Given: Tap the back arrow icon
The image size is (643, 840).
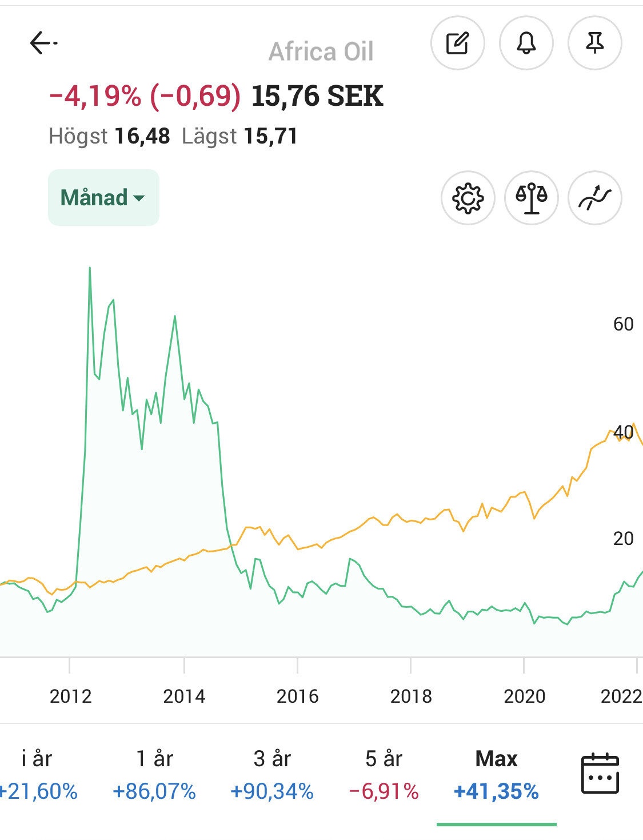Looking at the screenshot, I should (x=43, y=43).
